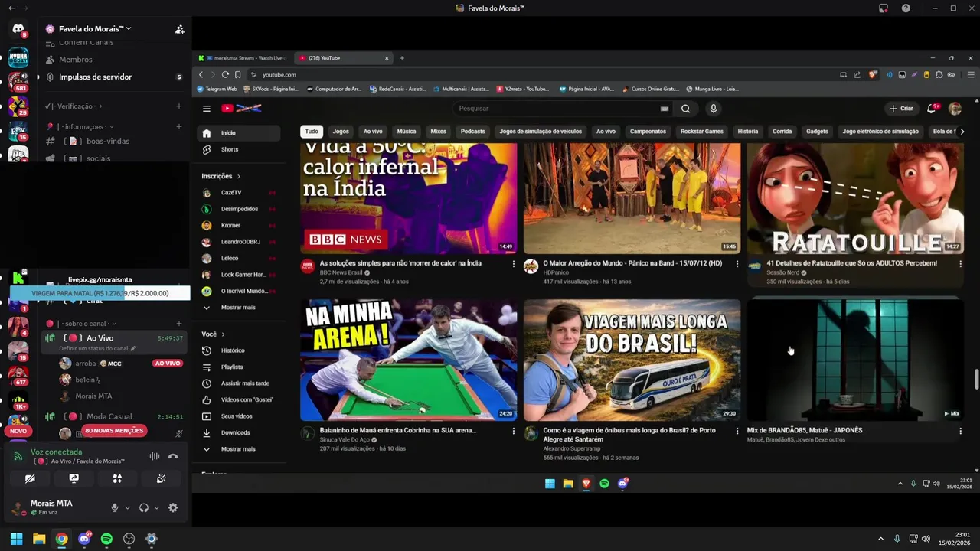Open File Explorer from the Windows taskbar
The height and width of the screenshot is (551, 980).
tap(39, 539)
